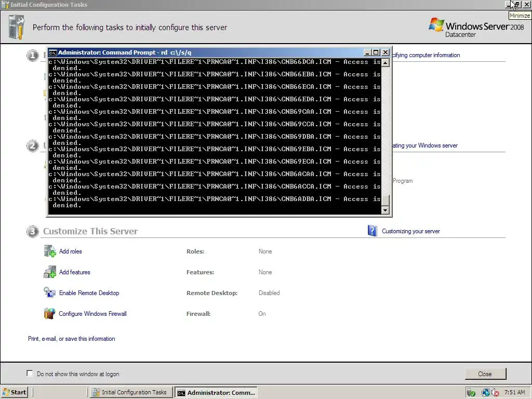Click the Close button at the bottom
The image size is (532, 399).
pyautogui.click(x=485, y=374)
